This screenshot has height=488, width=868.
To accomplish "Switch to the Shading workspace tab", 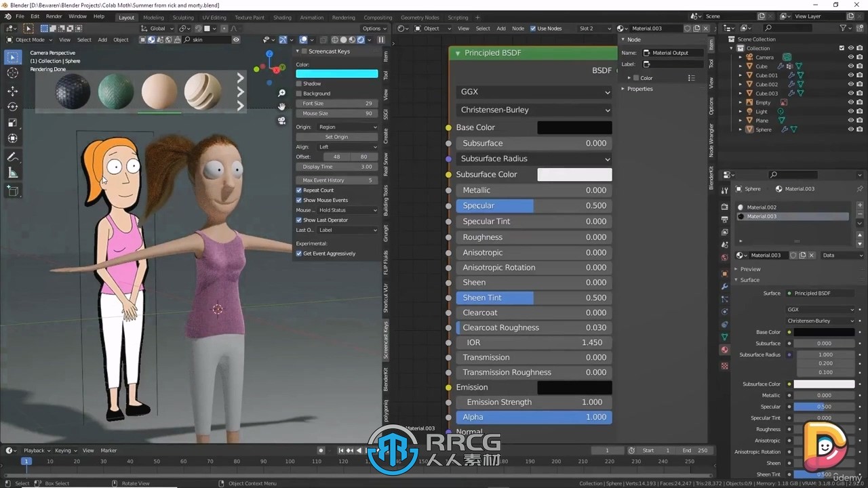I will tap(282, 18).
